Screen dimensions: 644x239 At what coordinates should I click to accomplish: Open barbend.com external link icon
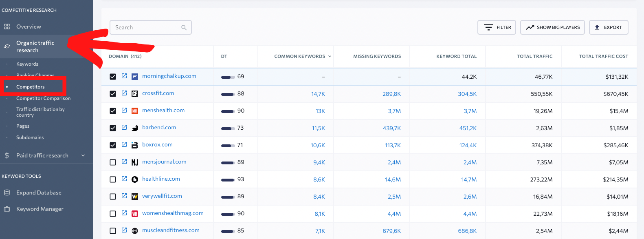(x=124, y=128)
